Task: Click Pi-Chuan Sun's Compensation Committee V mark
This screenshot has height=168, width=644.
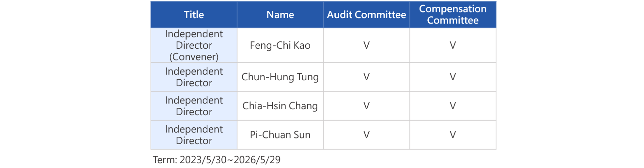Action: (x=452, y=135)
